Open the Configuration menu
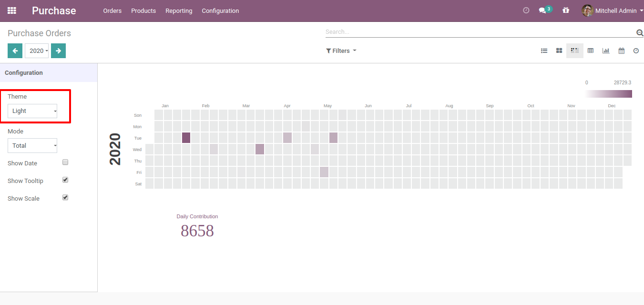The width and height of the screenshot is (644, 305). [x=220, y=10]
